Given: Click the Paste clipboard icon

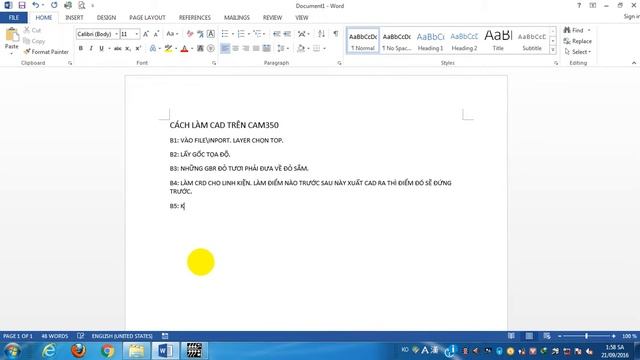Looking at the screenshot, I should coord(11,35).
